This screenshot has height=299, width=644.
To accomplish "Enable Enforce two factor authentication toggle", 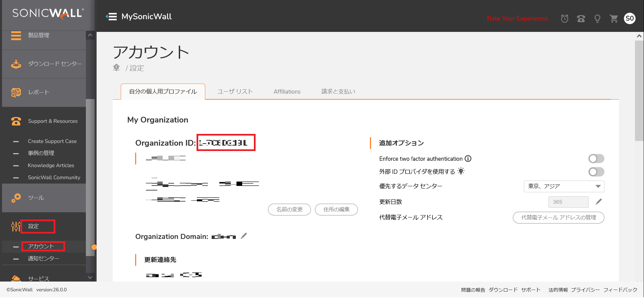I will (596, 158).
